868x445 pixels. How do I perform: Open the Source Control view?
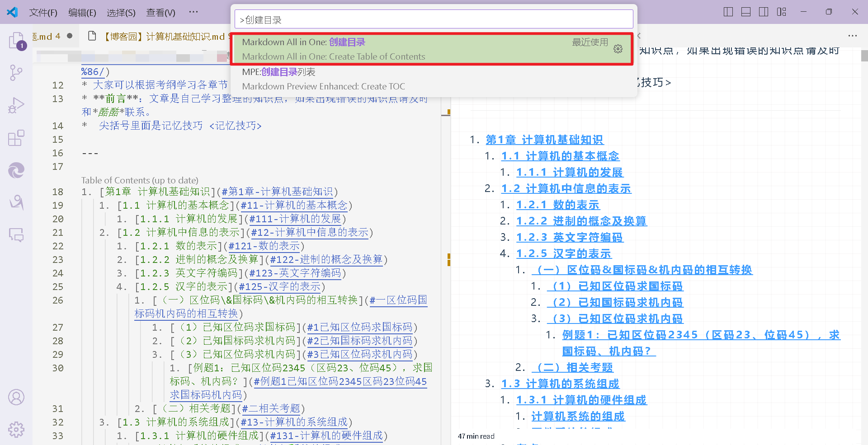(16, 73)
